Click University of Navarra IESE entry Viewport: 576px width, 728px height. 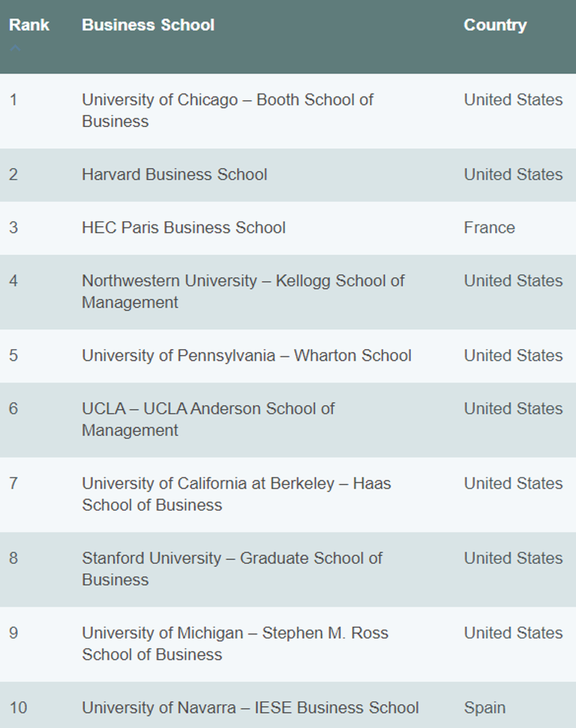250,708
